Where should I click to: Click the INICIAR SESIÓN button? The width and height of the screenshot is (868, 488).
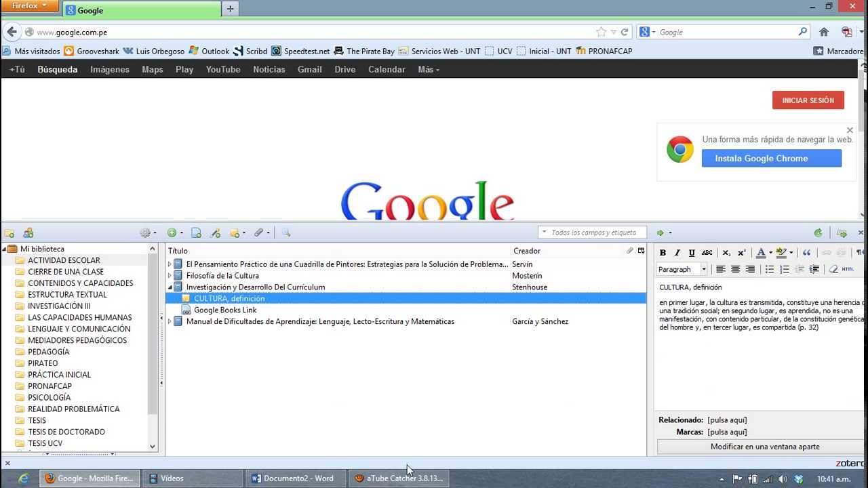[808, 100]
